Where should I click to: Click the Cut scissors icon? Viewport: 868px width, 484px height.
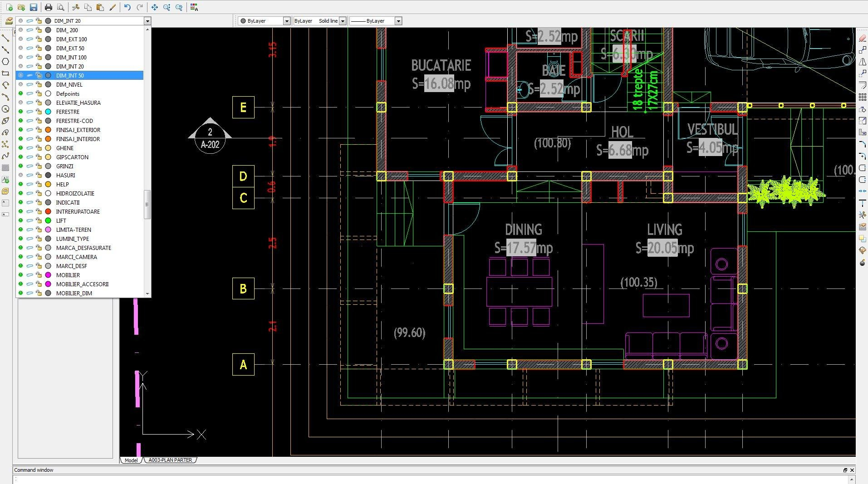click(76, 7)
